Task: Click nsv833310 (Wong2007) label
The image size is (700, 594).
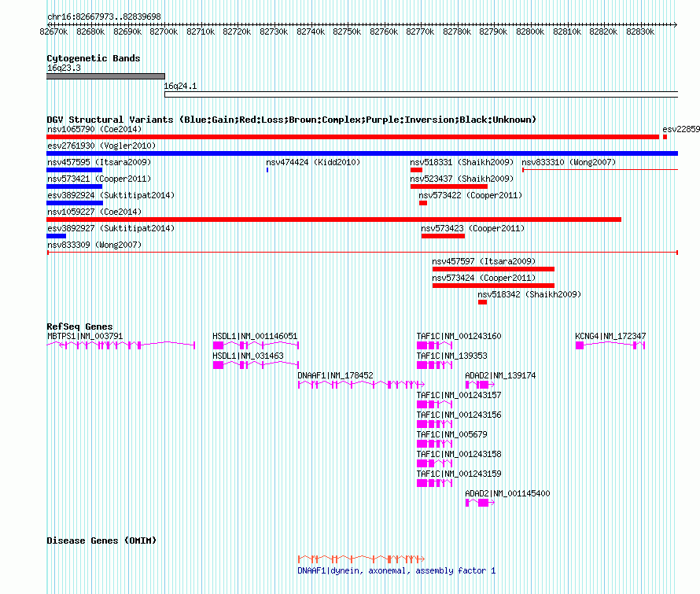Action: pyautogui.click(x=569, y=162)
